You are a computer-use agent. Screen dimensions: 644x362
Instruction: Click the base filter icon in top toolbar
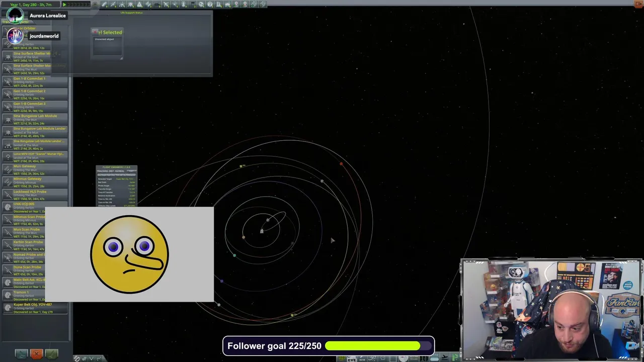pyautogui.click(x=157, y=5)
